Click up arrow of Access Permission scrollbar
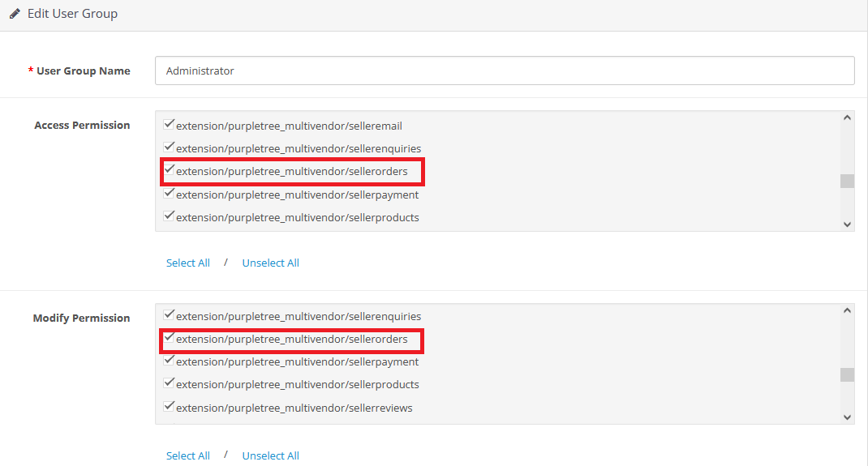Viewport: 868px width, 466px height. point(847,118)
